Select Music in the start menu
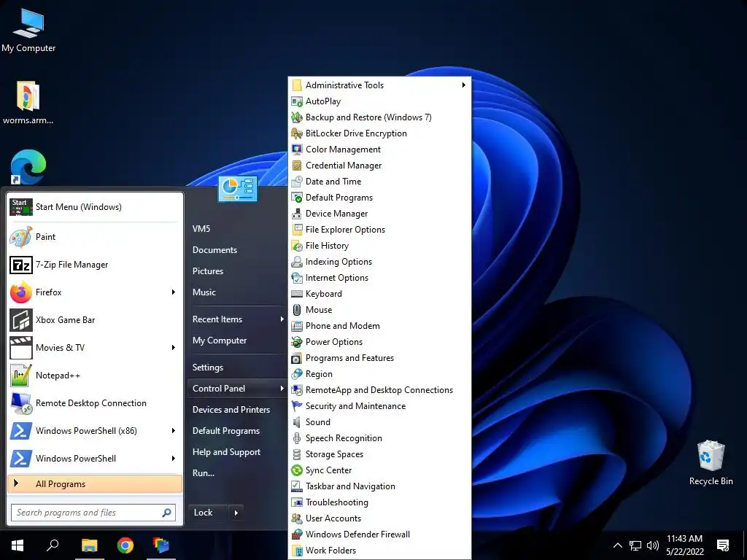The image size is (747, 560). [204, 292]
